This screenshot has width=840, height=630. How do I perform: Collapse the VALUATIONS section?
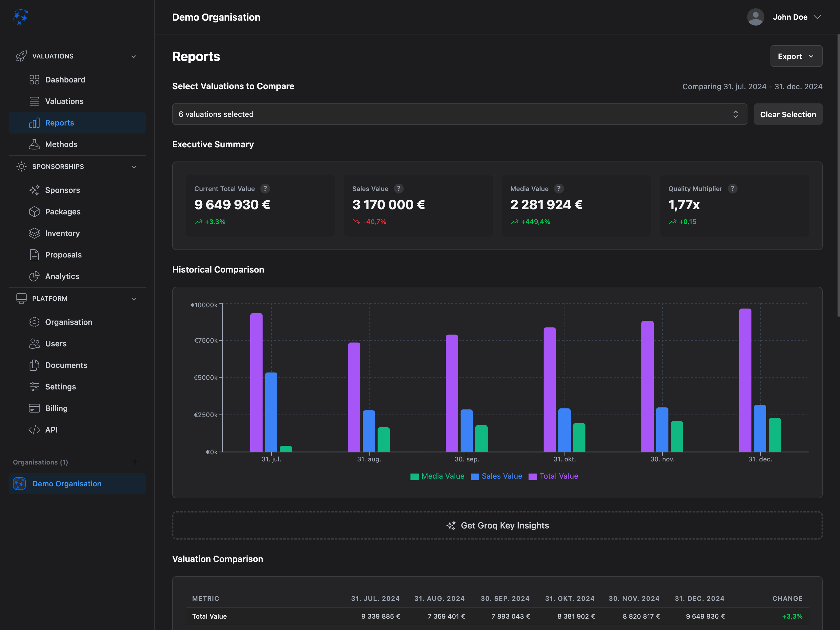[134, 56]
